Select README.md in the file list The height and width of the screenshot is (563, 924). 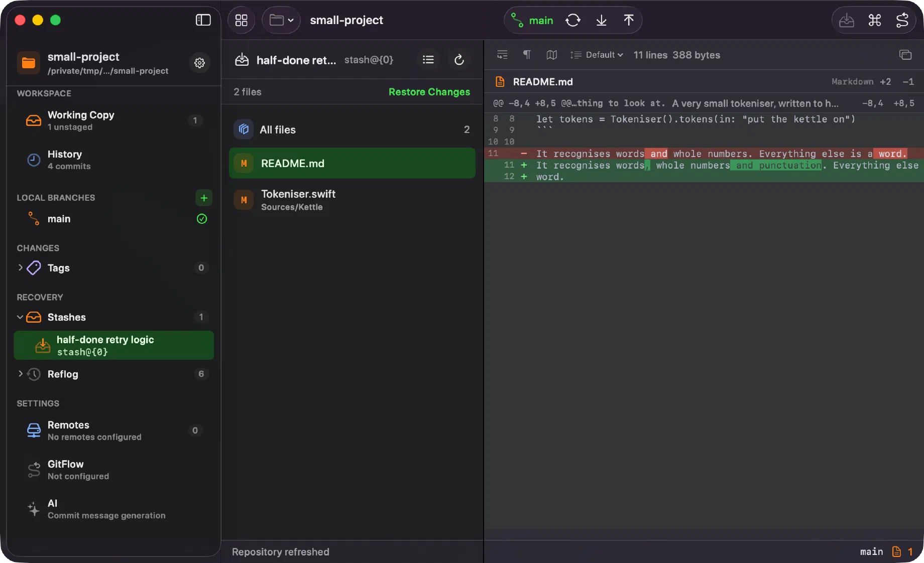pos(352,163)
